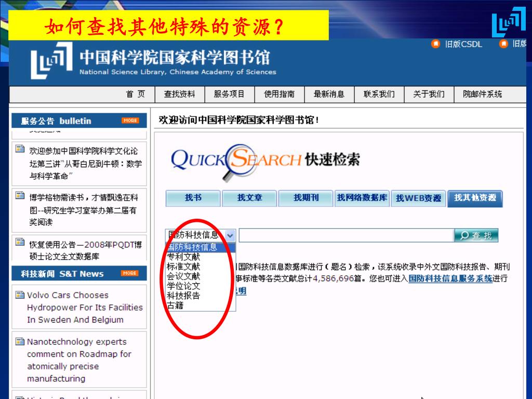Viewport: 532px width, 399px height.
Task: Open the Volvo Cars Chooses Hydropower news
Action: pyautogui.click(x=85, y=308)
